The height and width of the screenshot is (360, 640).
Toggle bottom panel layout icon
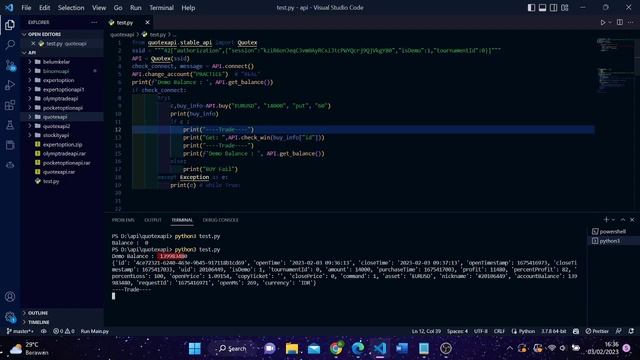click(542, 7)
